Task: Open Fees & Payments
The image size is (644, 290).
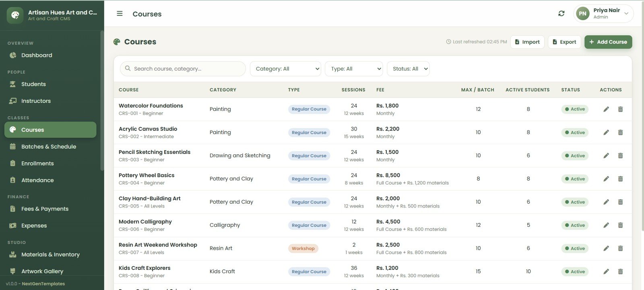Action: [x=50, y=209]
